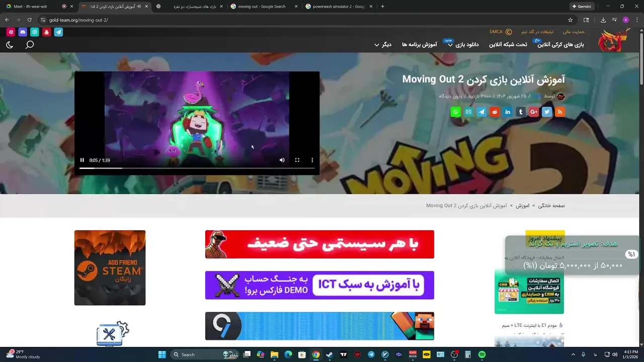Open the آموزش برنامه ها menu item
The image size is (644, 362).
pos(419,45)
